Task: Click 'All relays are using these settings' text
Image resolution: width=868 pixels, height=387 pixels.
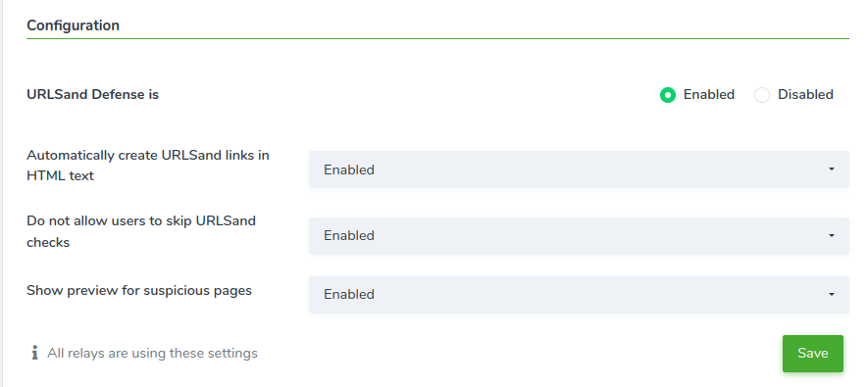Action: pos(152,353)
